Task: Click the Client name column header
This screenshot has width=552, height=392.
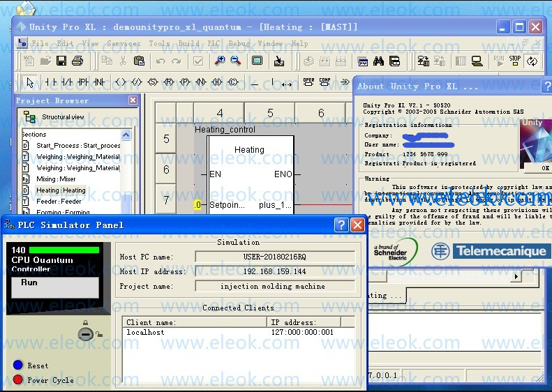Action: 195,322
